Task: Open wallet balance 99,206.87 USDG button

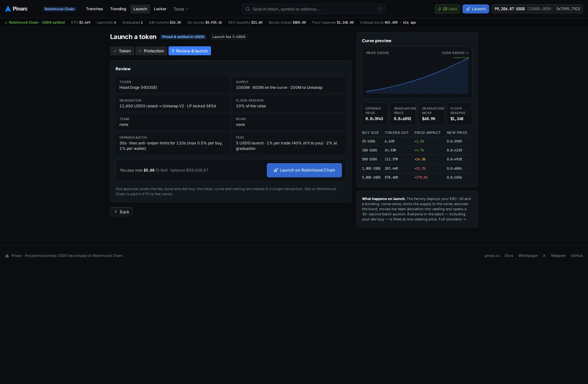Action: (x=537, y=9)
